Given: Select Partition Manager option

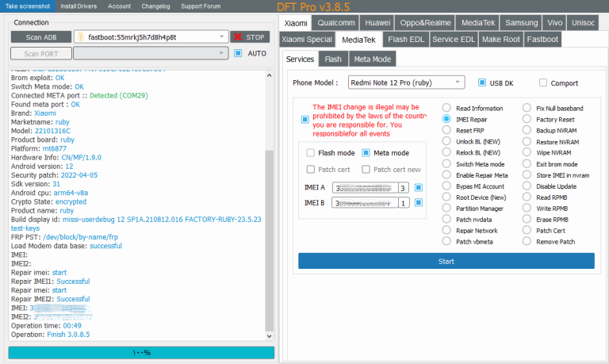Looking at the screenshot, I should click(x=446, y=208).
